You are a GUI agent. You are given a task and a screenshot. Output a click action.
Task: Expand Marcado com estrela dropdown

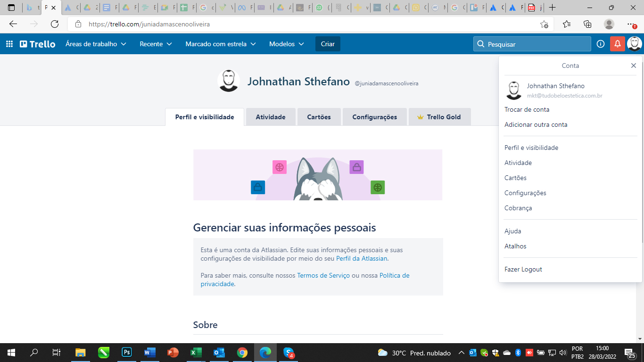point(221,44)
